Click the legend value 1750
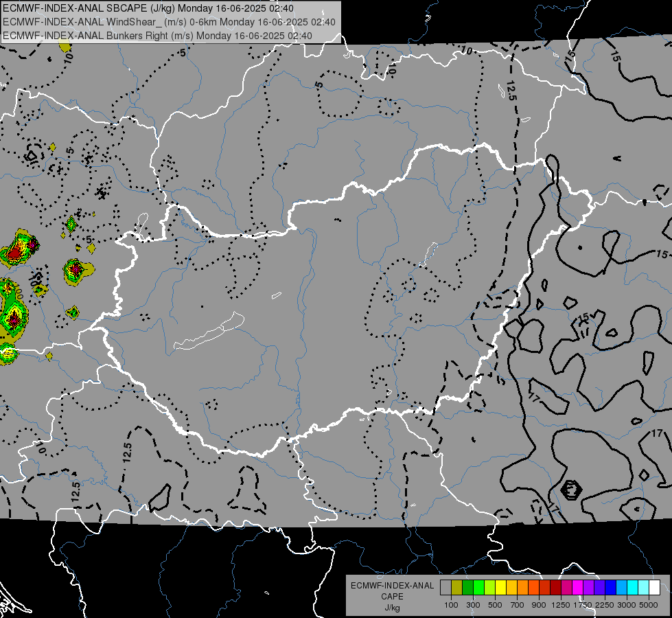This screenshot has width=672, height=618. (x=583, y=605)
